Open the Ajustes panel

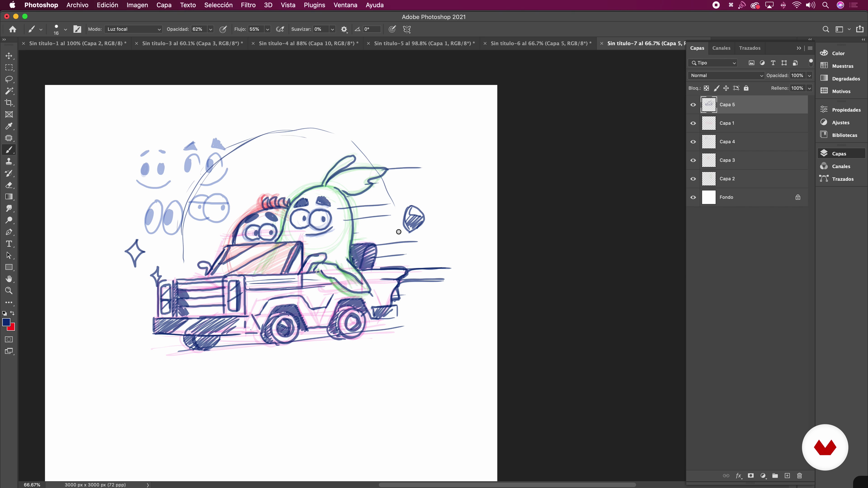click(x=841, y=123)
